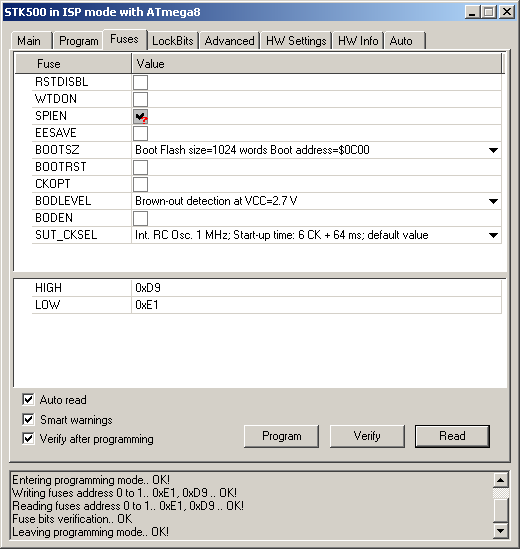Image resolution: width=520 pixels, height=549 pixels.
Task: Select the BOOTSZ label row
Action: (57, 150)
